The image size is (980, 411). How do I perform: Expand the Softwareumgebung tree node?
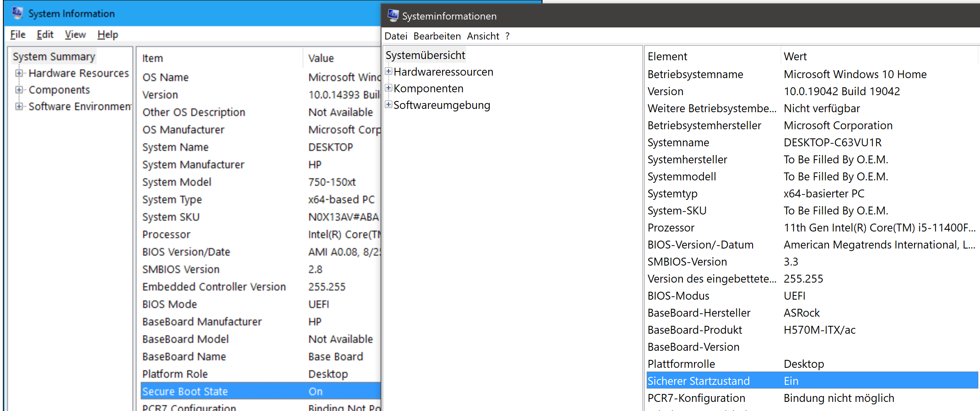coord(389,104)
